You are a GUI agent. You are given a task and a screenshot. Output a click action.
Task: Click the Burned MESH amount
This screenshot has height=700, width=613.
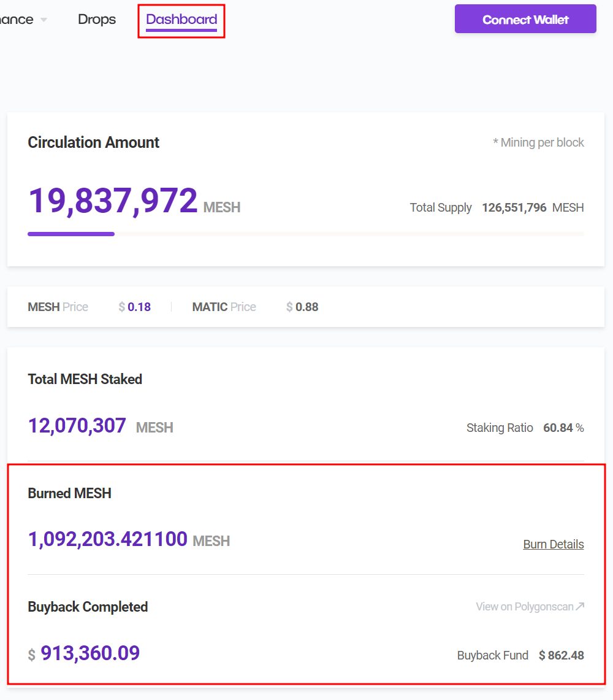tap(107, 539)
